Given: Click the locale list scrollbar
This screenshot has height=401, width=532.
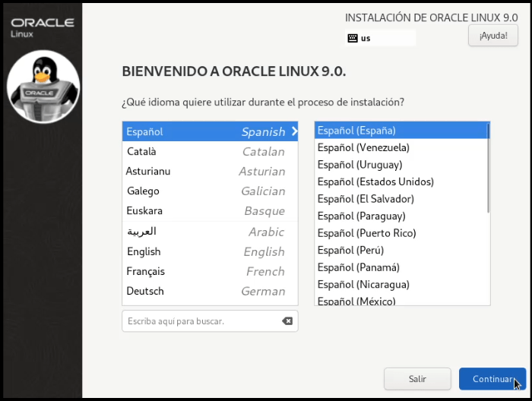Looking at the screenshot, I should pos(488,169).
